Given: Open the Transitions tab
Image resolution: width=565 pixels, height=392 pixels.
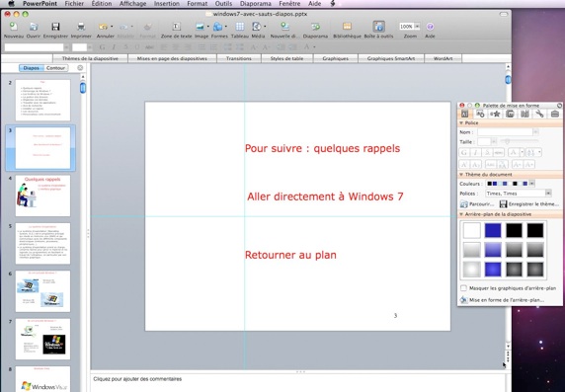Looking at the screenshot, I should click(x=239, y=58).
